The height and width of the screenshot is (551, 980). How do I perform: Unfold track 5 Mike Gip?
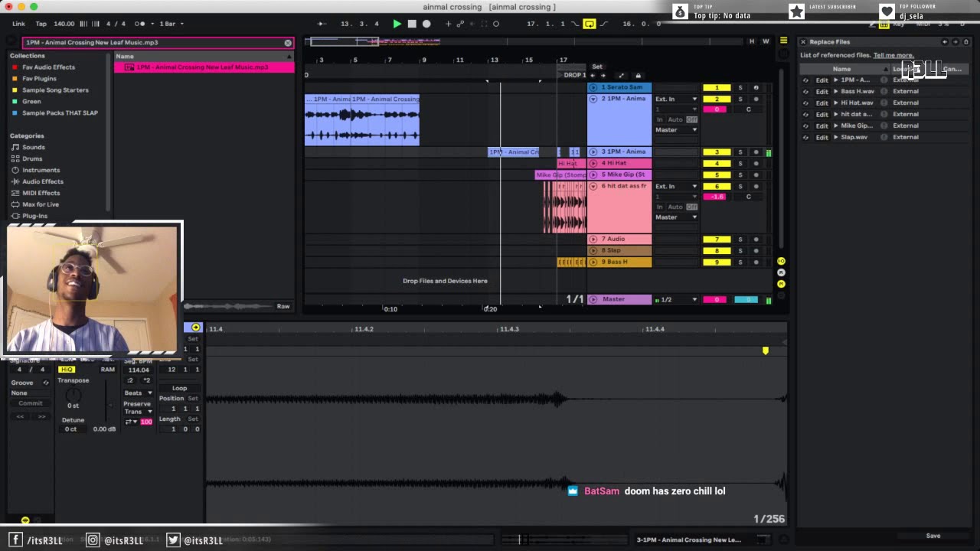point(593,174)
